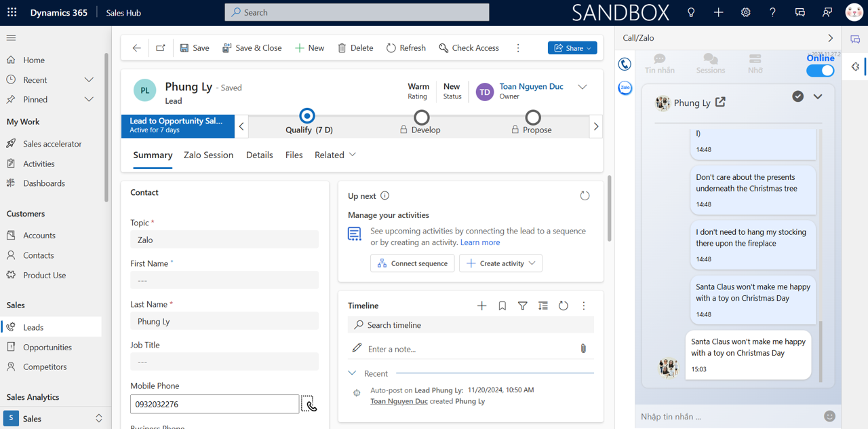Refresh the Up next widget
The image size is (868, 429).
pos(585,195)
